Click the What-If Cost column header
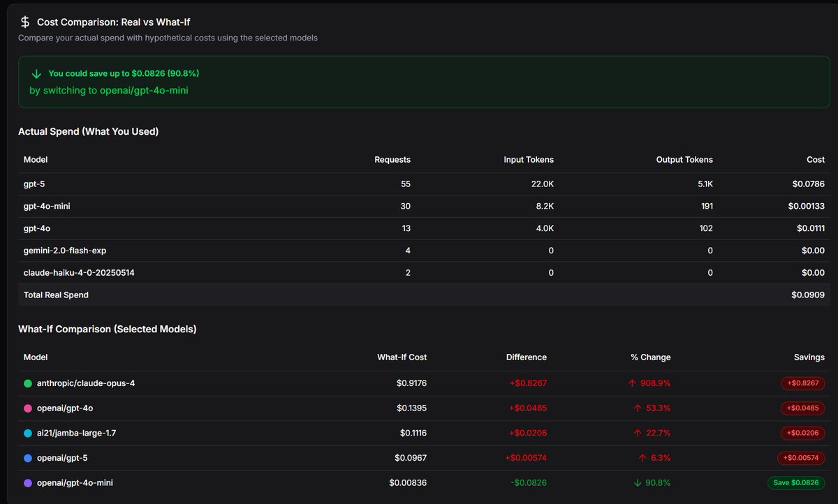The height and width of the screenshot is (504, 838). (402, 357)
